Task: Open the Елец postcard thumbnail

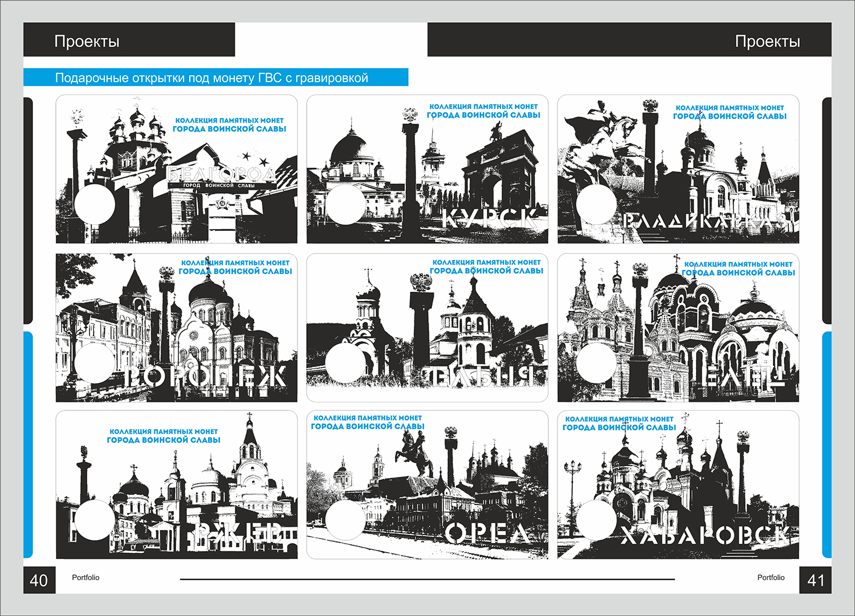Action: pos(678,328)
